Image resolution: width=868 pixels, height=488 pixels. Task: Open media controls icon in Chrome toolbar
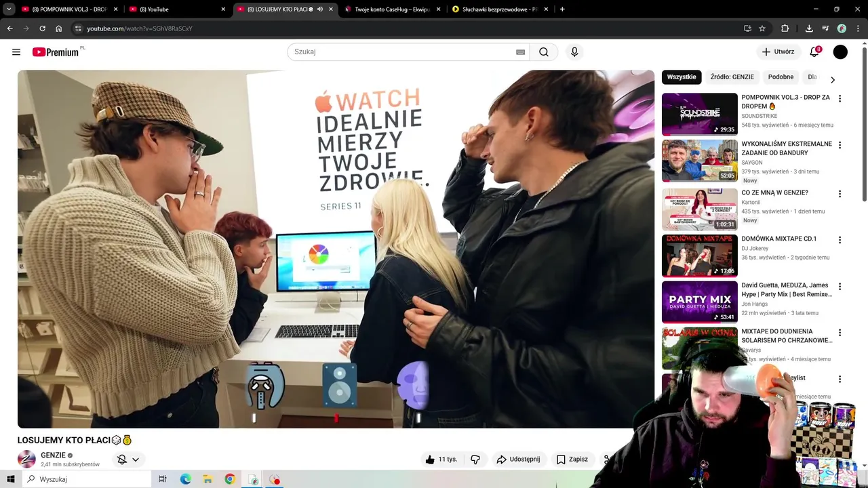tap(825, 28)
